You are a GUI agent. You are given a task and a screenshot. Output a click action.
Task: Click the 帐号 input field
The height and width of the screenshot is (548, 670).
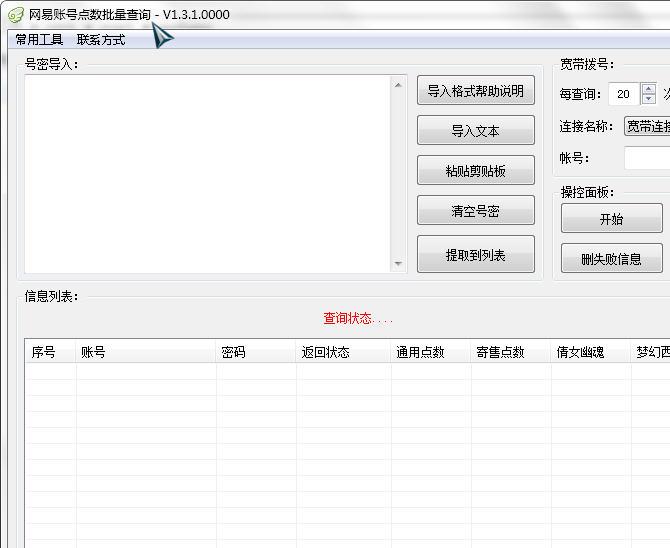click(647, 158)
